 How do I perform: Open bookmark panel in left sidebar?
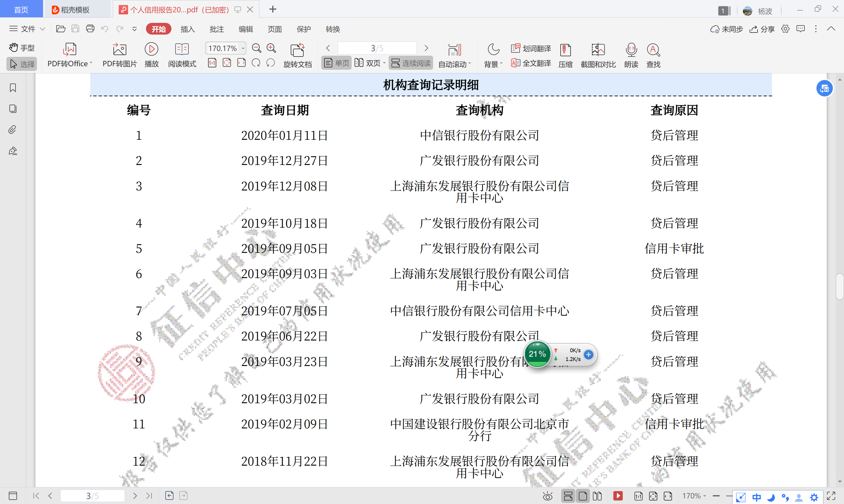coord(13,88)
